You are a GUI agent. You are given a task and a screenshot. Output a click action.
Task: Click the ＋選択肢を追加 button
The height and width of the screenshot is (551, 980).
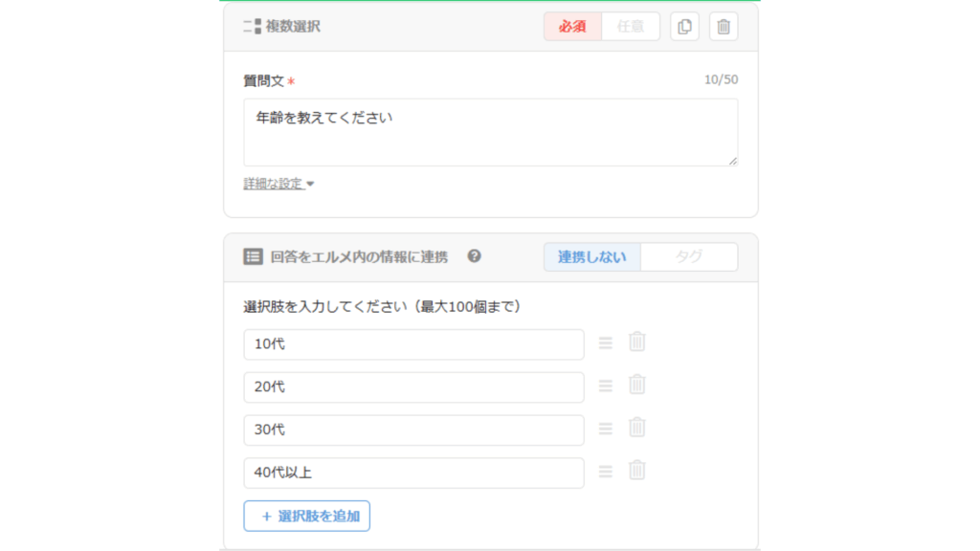307,516
